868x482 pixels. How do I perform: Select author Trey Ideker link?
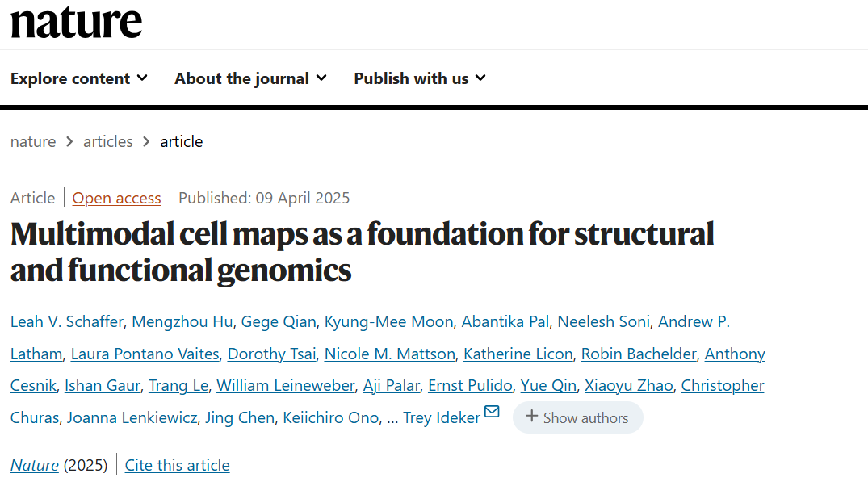[441, 417]
